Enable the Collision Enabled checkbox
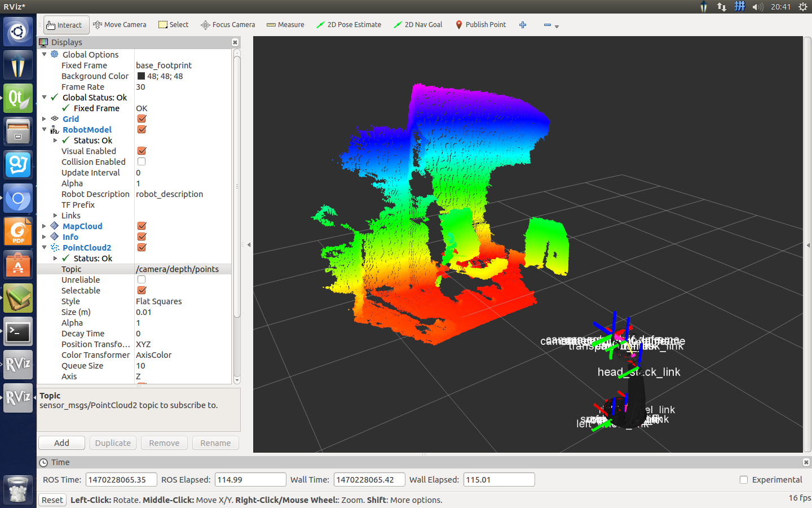This screenshot has width=812, height=508. pos(142,162)
